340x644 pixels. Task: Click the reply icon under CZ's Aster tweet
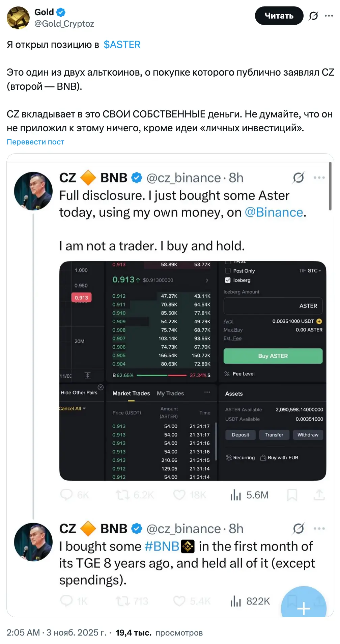[x=66, y=495]
